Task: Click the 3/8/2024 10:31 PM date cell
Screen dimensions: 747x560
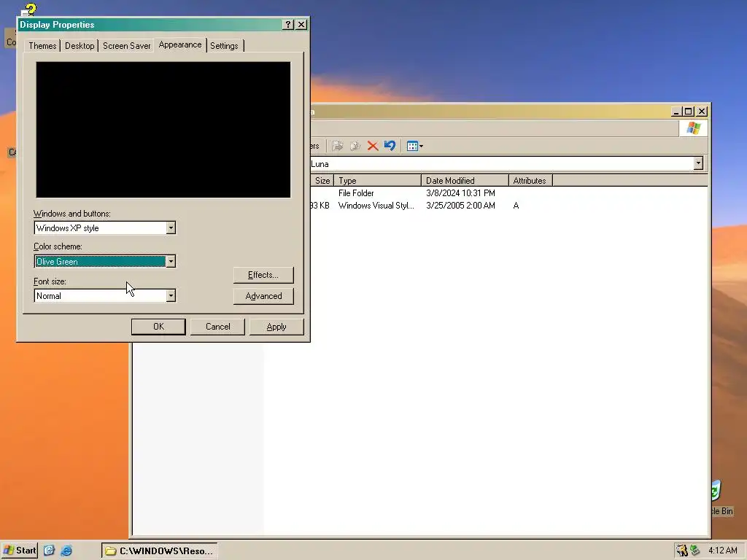Action: [x=460, y=192]
